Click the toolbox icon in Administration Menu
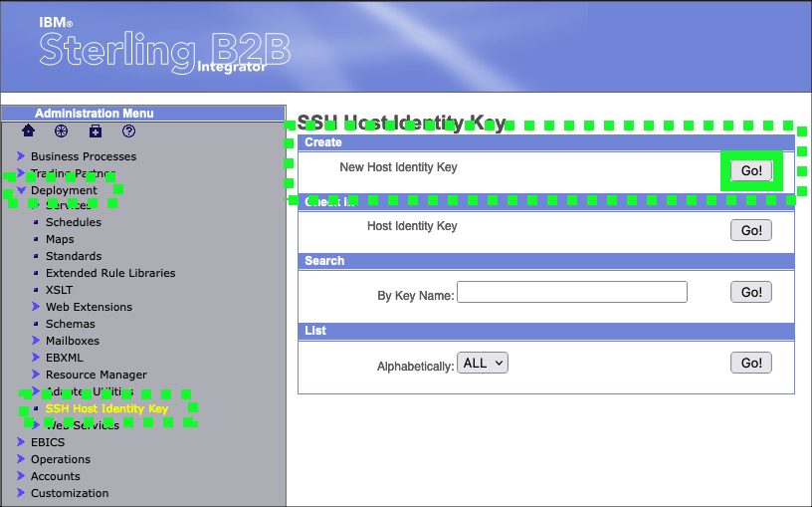The height and width of the screenshot is (507, 812). point(96,131)
